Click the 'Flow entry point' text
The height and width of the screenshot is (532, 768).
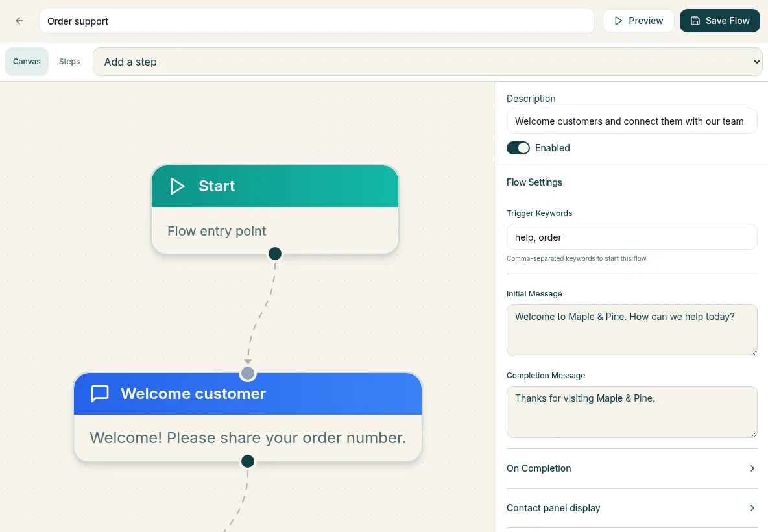click(217, 231)
